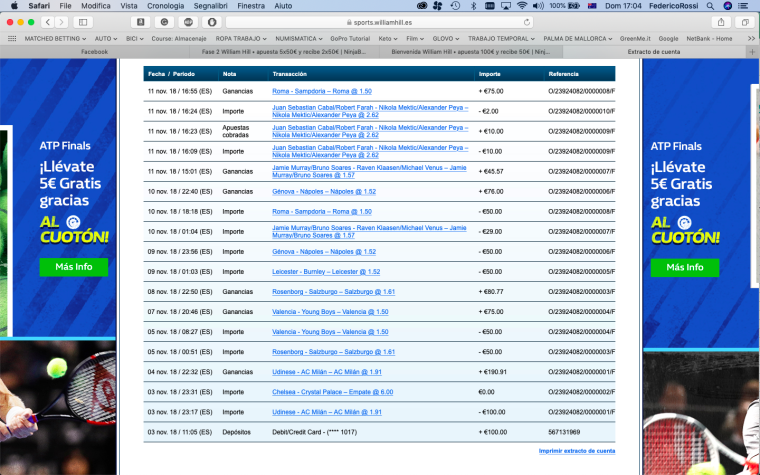Open the Aiuto menu
The width and height of the screenshot is (760, 475).
click(x=283, y=6)
